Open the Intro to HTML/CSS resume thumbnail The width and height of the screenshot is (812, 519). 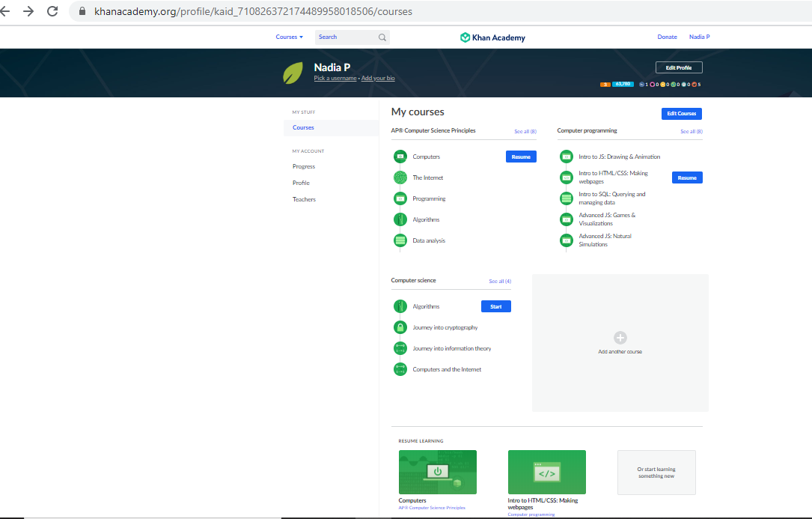point(547,472)
